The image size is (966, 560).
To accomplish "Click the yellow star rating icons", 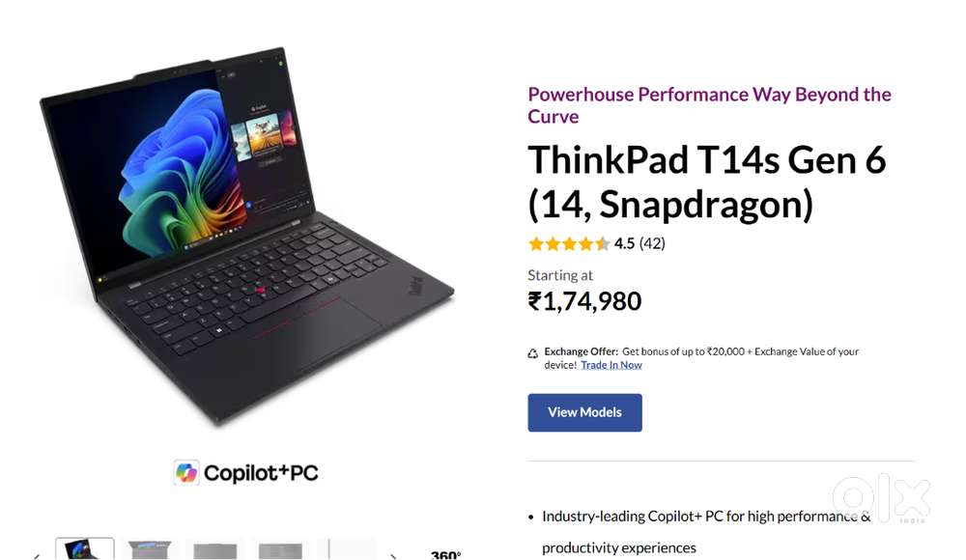I will coord(569,244).
